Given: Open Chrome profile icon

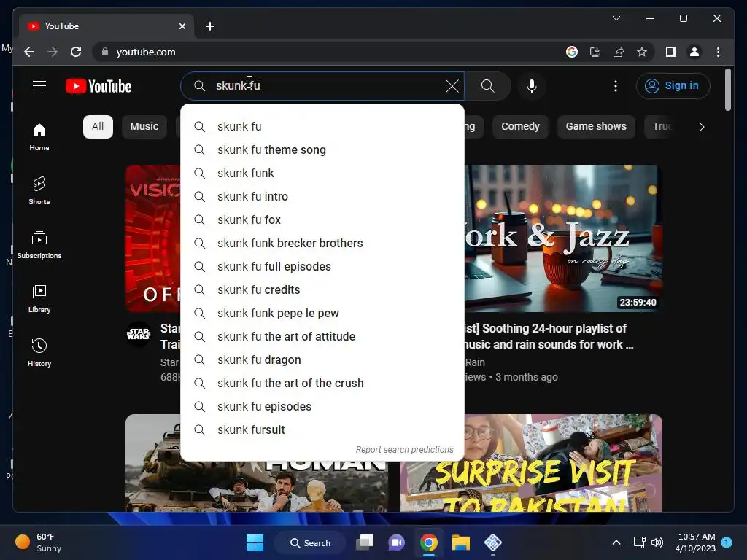Looking at the screenshot, I should [x=694, y=52].
